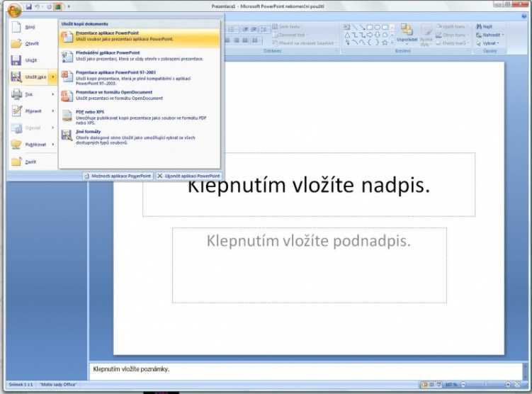Select Zavřít to close the presentation

tap(30, 162)
